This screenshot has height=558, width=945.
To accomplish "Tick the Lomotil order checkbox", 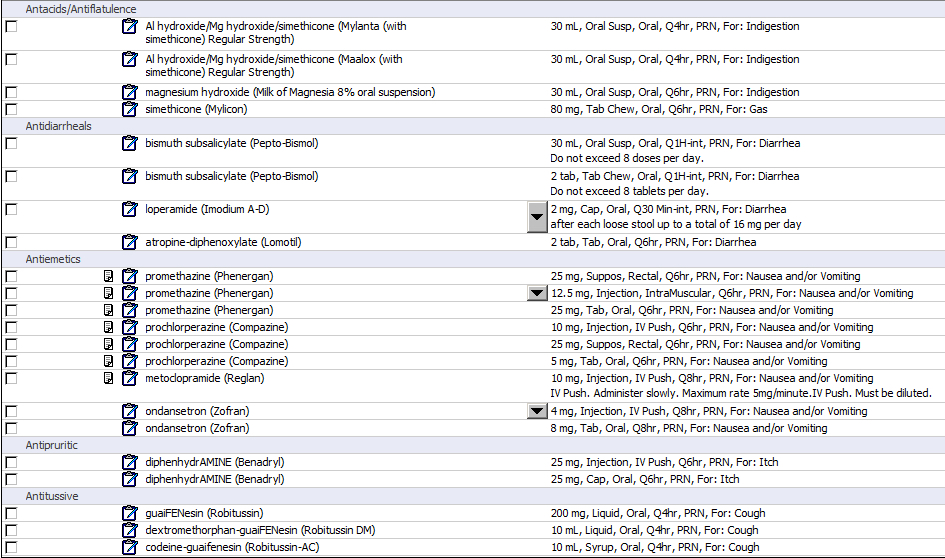I will pos(11,242).
